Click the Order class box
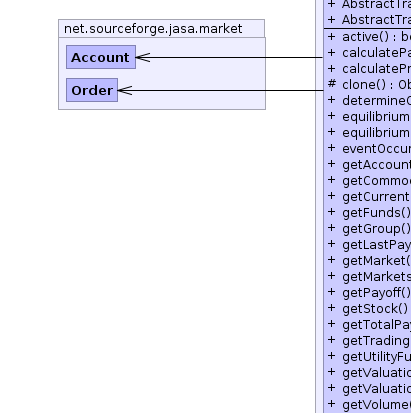Screen dimensions: 411x413 click(x=92, y=90)
